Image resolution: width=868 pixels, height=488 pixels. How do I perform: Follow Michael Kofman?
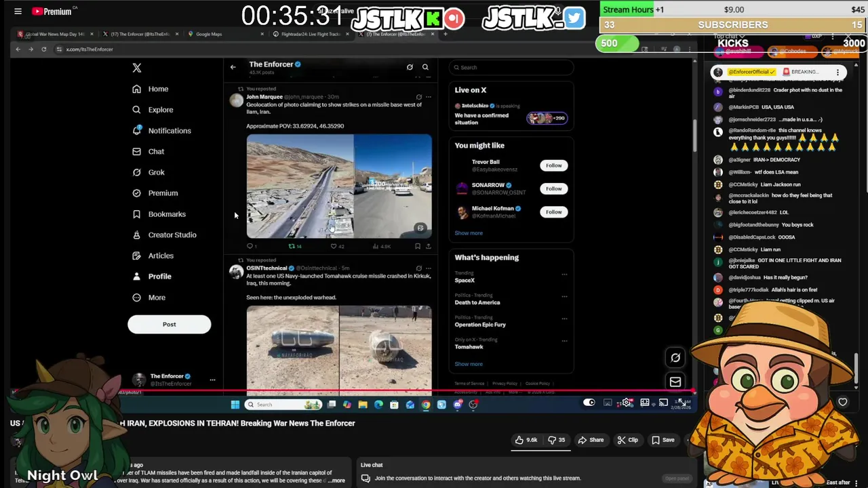click(554, 211)
